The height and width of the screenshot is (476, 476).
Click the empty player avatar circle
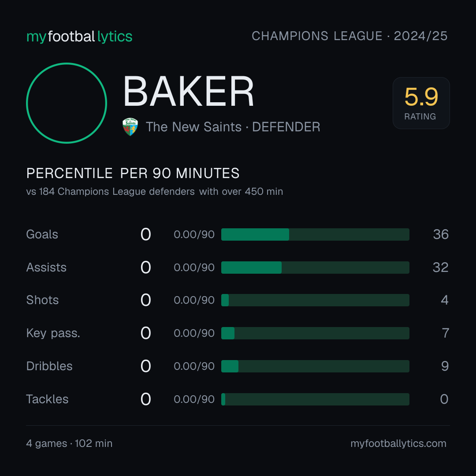(67, 103)
